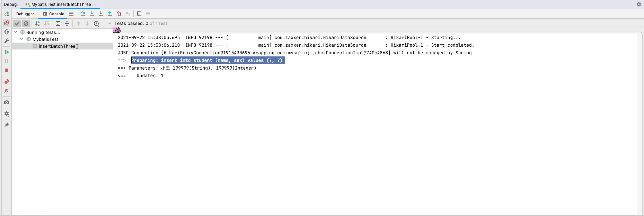Toggle Show Passed tests checkmark
The width and height of the screenshot is (644, 216).
17,24
